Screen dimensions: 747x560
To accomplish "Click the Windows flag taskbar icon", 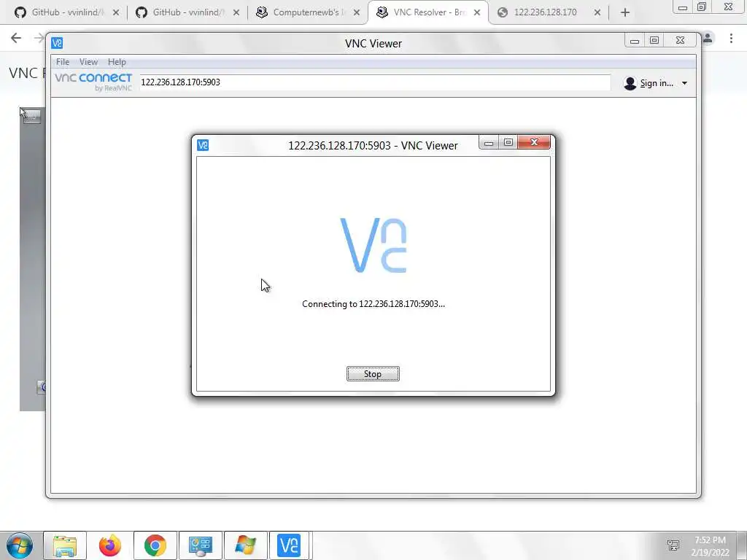I will pyautogui.click(x=245, y=545).
